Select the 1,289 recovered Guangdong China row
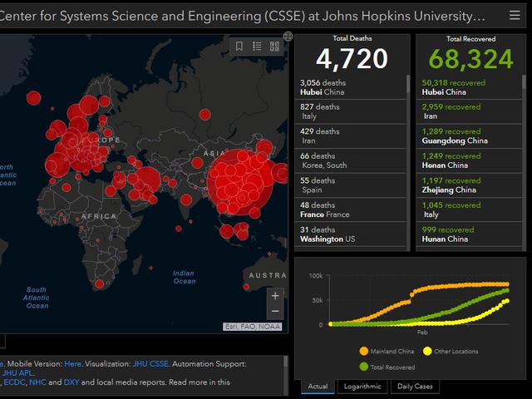Image resolution: width=532 pixels, height=399 pixels. [469, 136]
